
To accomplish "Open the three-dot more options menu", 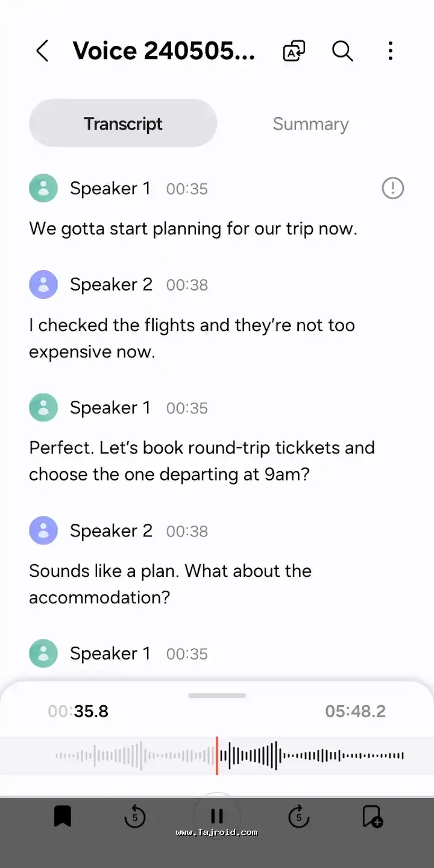I will pos(391,51).
